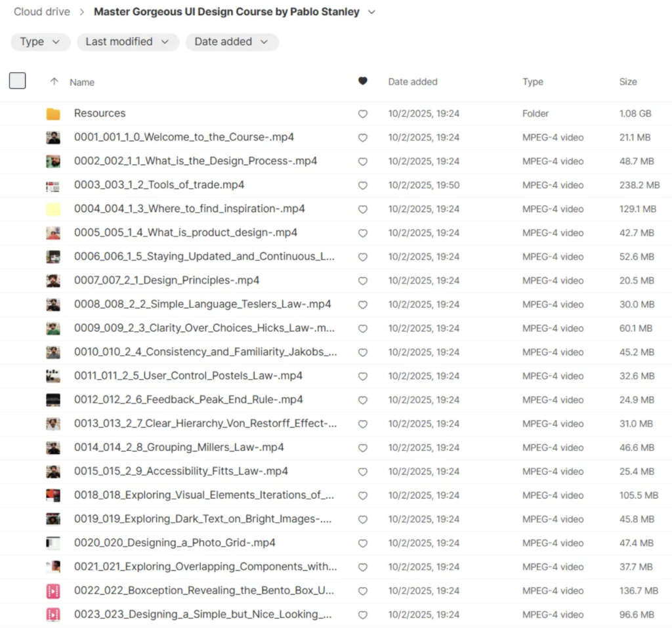Tick the select-all checkbox in header

coord(18,81)
